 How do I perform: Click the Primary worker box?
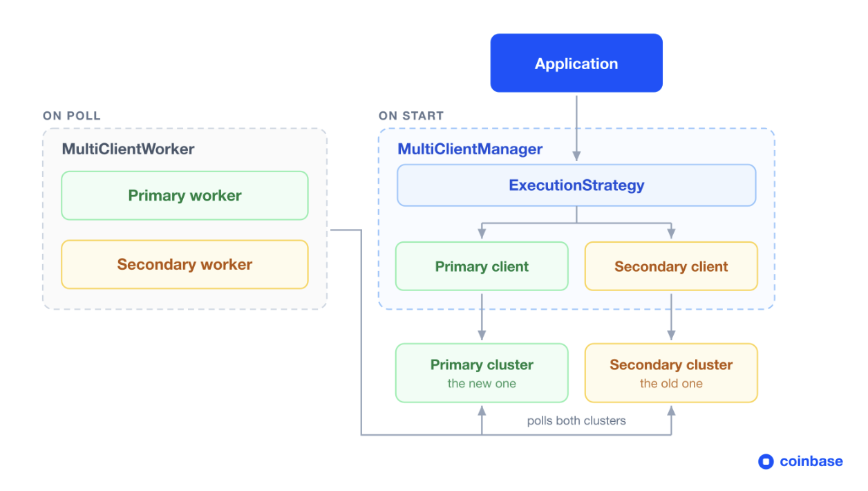click(x=185, y=196)
